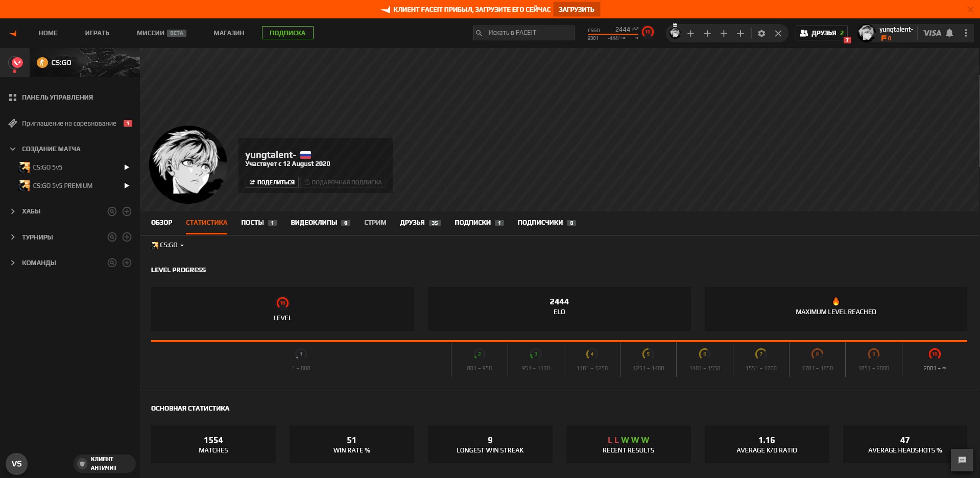980x478 pixels.
Task: Start a CS:GO 5v5 match with the play arrow
Action: [x=127, y=168]
